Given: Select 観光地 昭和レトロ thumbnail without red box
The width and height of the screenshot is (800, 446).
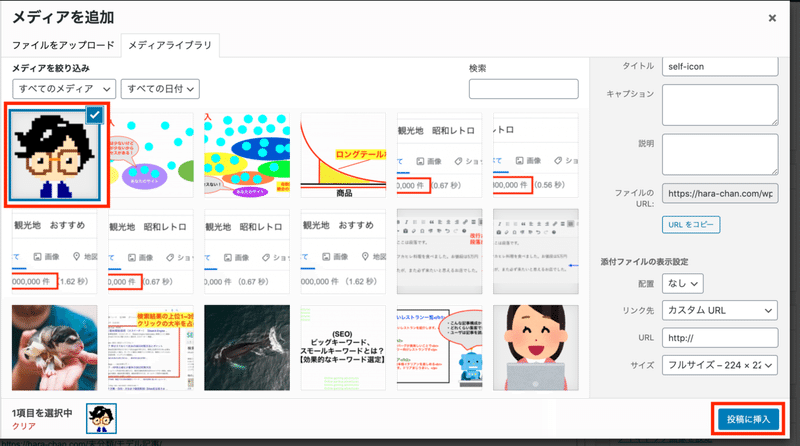Looking at the screenshot, I should [247, 252].
